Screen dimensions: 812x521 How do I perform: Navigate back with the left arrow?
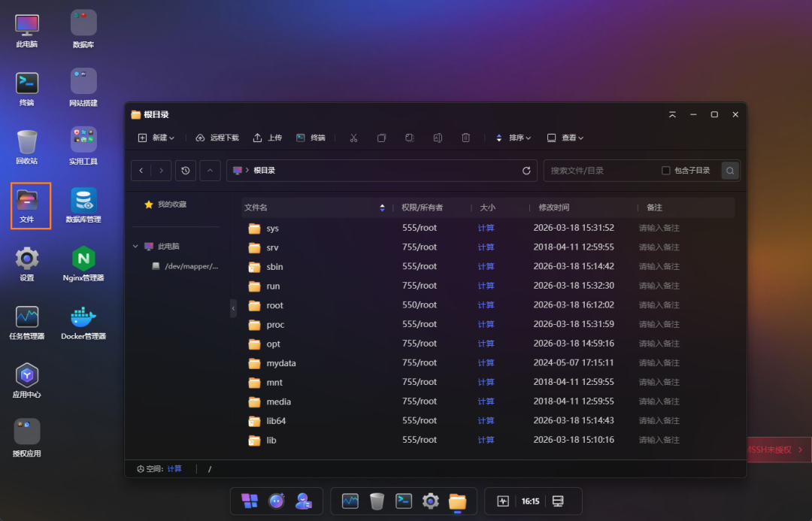[x=141, y=171]
